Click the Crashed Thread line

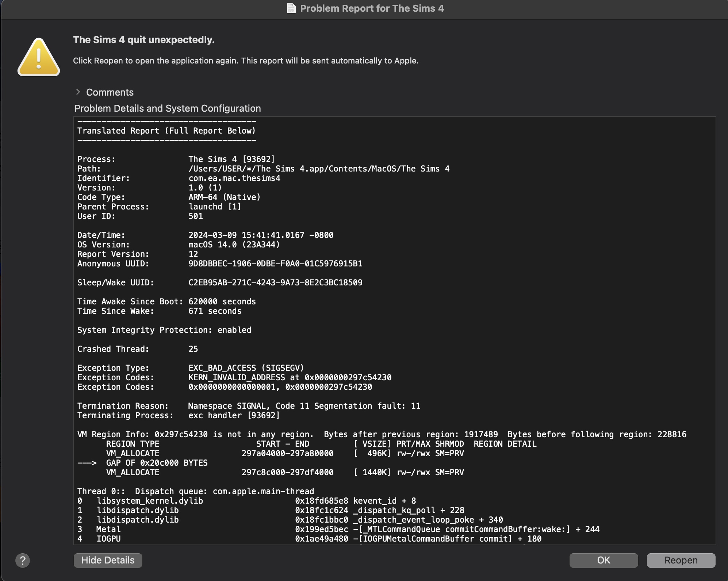click(x=138, y=349)
